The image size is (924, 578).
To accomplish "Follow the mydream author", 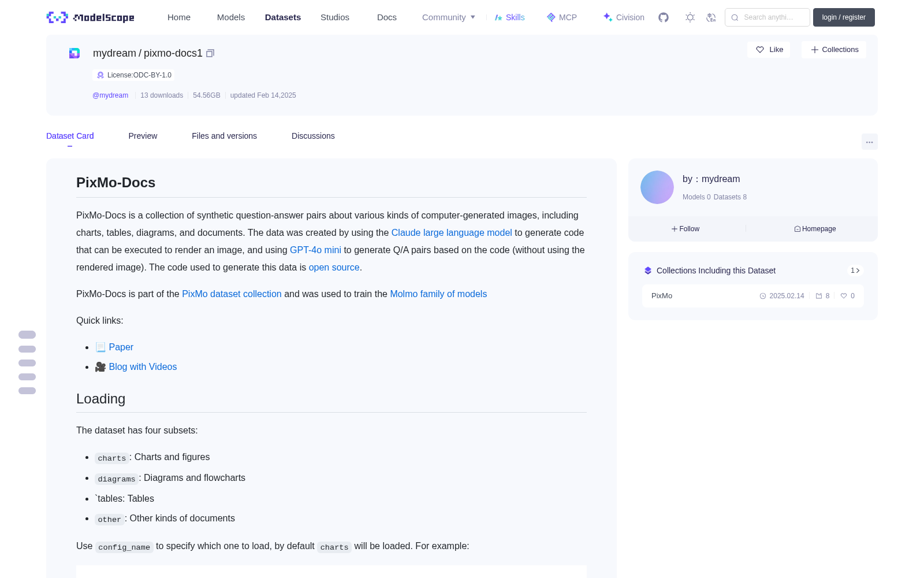I will click(685, 229).
